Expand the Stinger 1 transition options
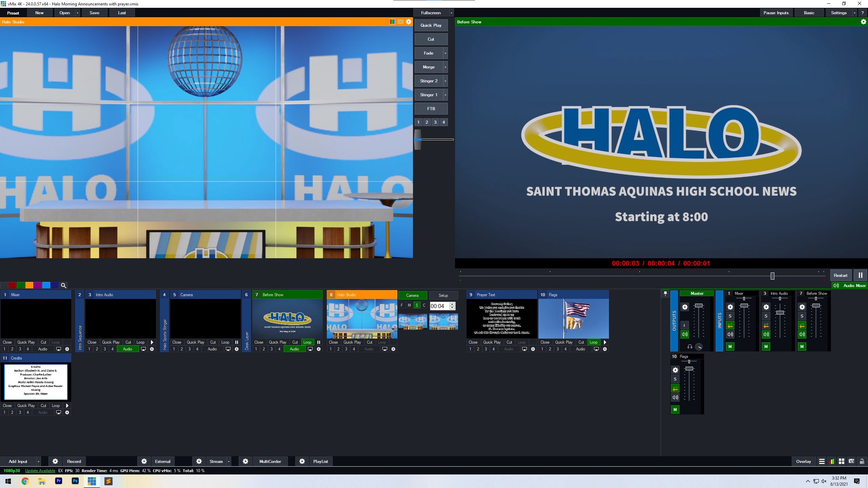This screenshot has width=868, height=488. click(x=446, y=95)
